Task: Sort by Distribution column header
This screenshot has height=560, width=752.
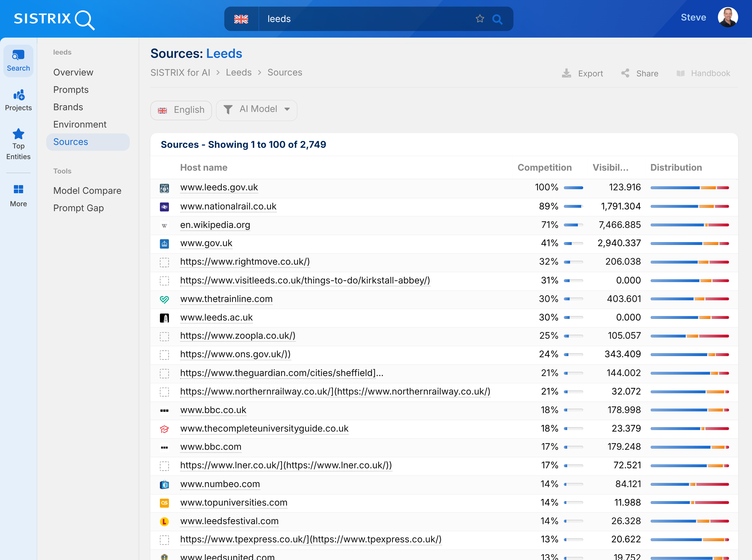Action: pyautogui.click(x=676, y=167)
